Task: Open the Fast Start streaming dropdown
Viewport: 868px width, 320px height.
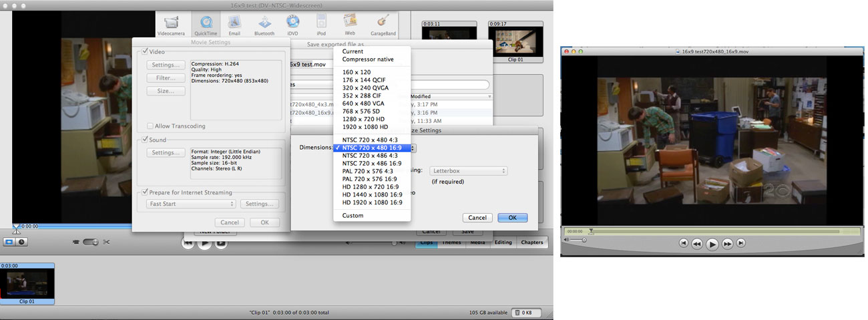Action: click(x=191, y=204)
